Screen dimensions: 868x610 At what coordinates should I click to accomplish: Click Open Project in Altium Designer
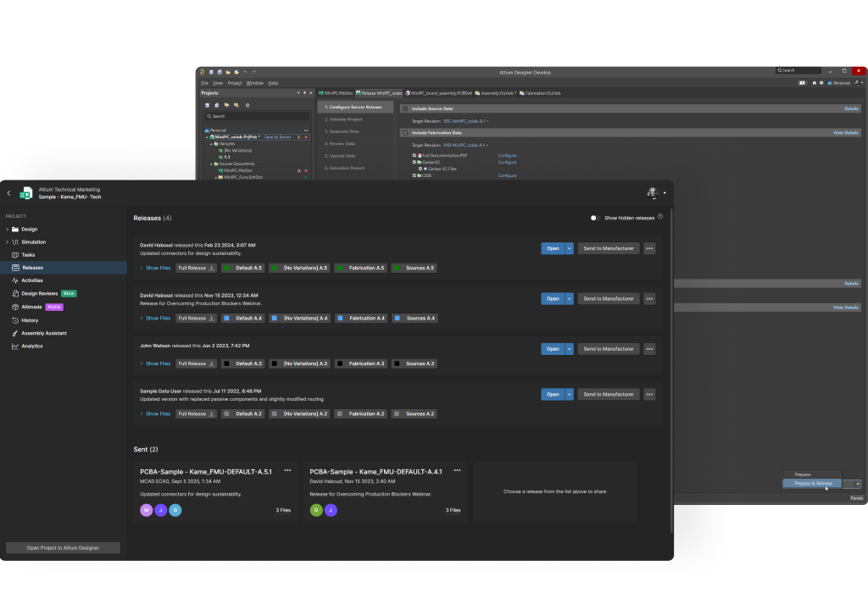click(x=63, y=548)
